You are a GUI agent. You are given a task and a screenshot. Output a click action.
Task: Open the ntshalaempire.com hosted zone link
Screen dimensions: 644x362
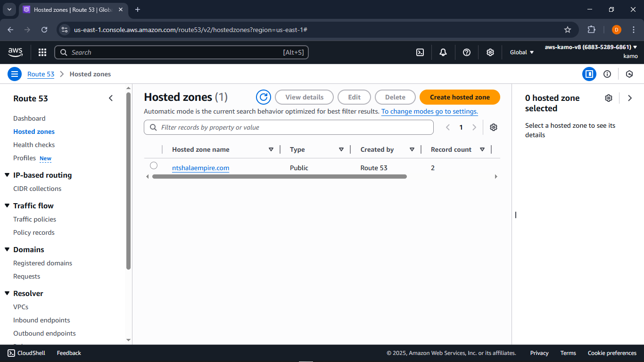[200, 168]
